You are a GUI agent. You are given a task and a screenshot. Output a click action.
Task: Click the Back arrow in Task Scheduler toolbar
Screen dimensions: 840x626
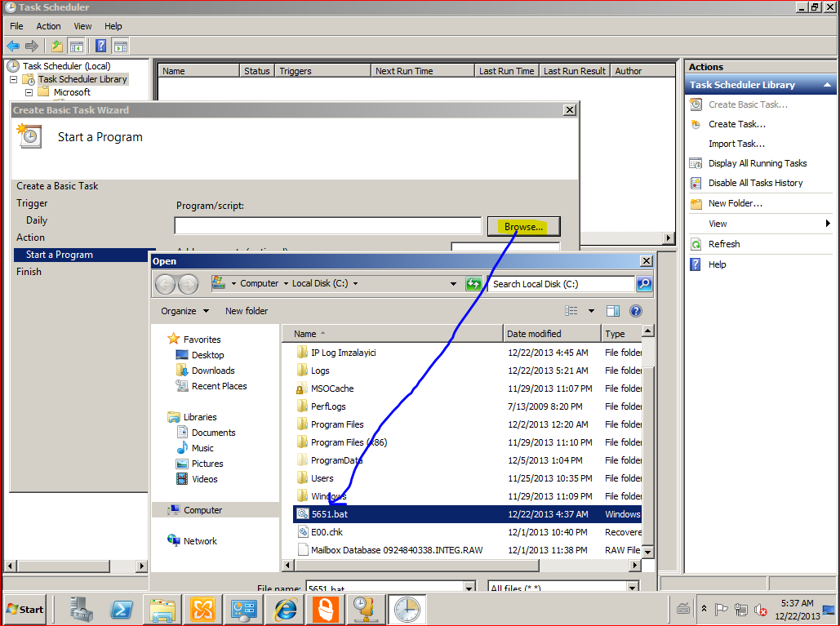(x=13, y=46)
